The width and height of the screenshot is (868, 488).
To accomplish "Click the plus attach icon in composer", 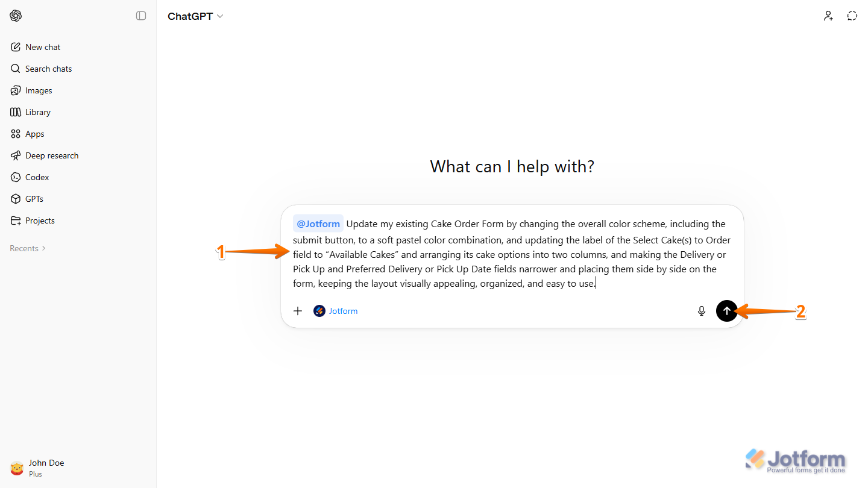I will point(298,311).
